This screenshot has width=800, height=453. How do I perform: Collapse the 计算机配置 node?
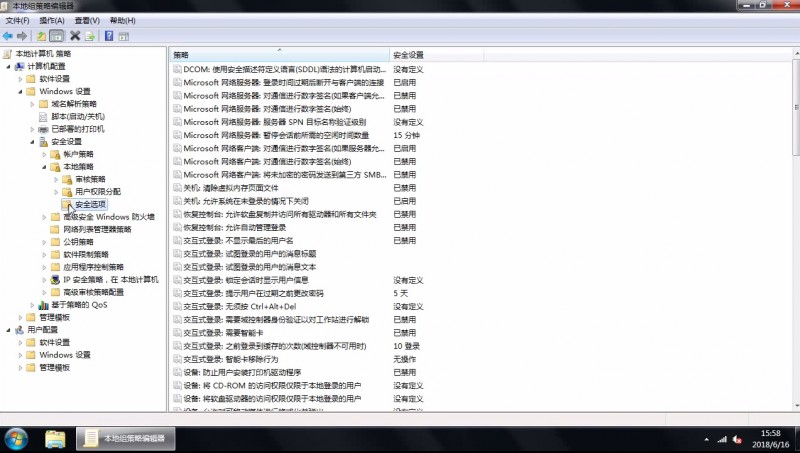pos(8,66)
